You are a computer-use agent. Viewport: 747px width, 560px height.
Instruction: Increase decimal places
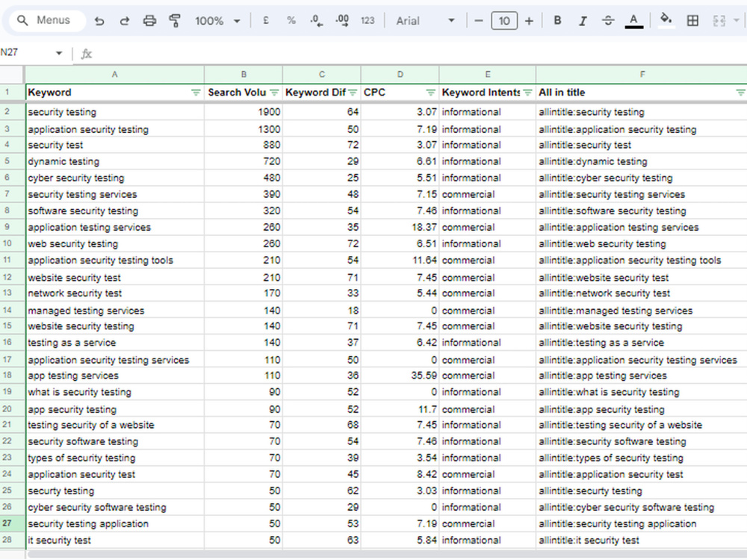(x=342, y=20)
